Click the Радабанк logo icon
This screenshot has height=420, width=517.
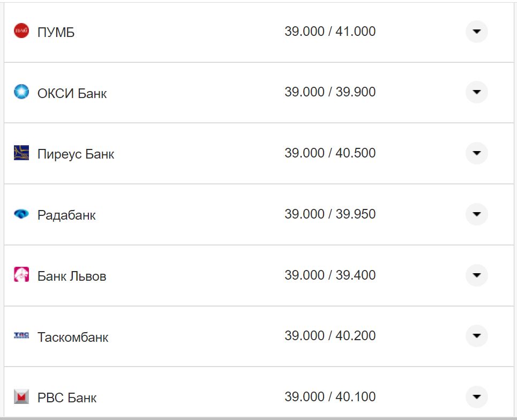[x=21, y=214]
